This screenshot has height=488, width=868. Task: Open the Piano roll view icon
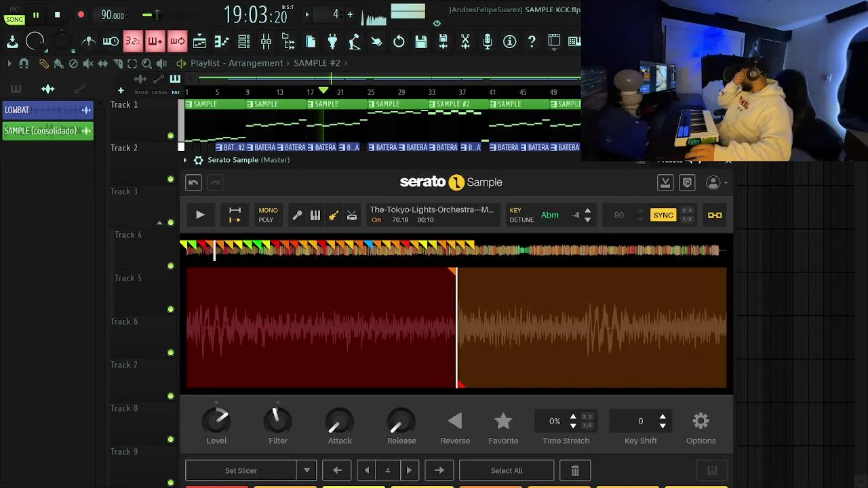coord(222,41)
